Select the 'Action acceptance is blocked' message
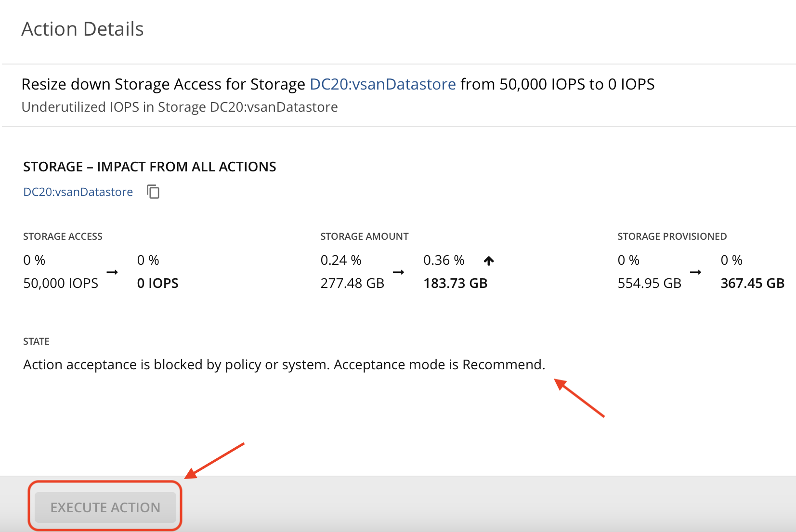The image size is (796, 532). tap(284, 364)
